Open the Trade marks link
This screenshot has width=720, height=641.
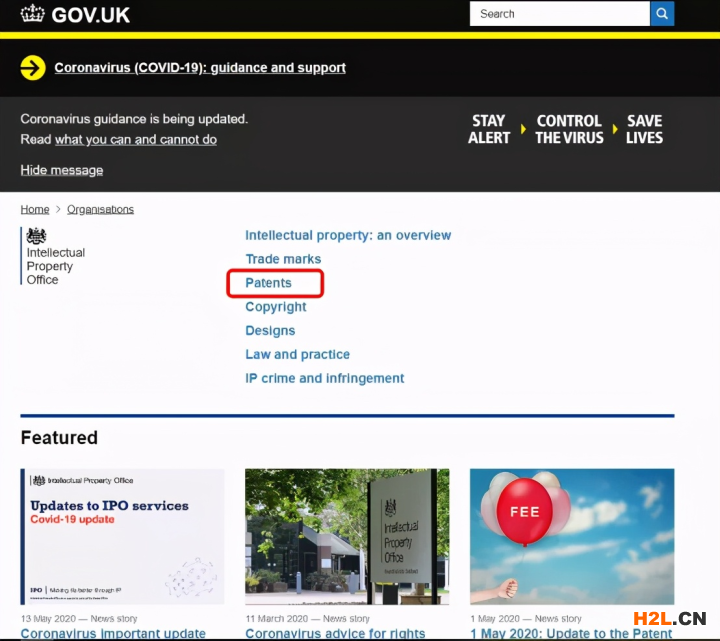click(283, 259)
